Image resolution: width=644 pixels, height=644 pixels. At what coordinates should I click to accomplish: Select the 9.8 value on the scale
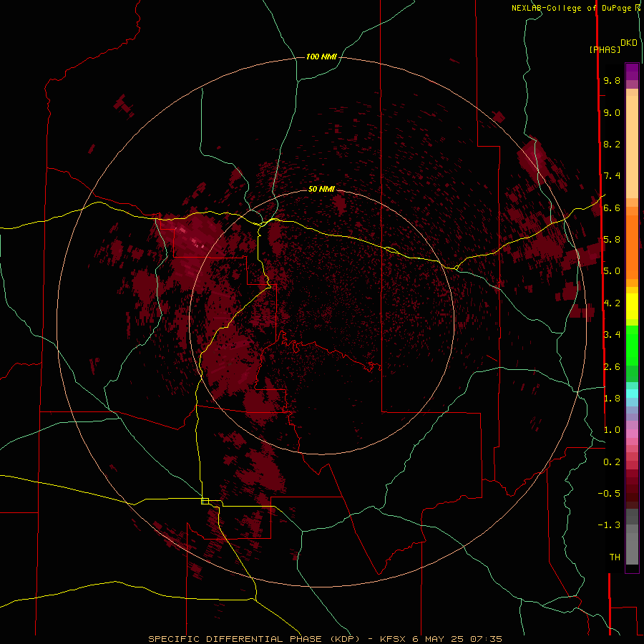pyautogui.click(x=612, y=80)
